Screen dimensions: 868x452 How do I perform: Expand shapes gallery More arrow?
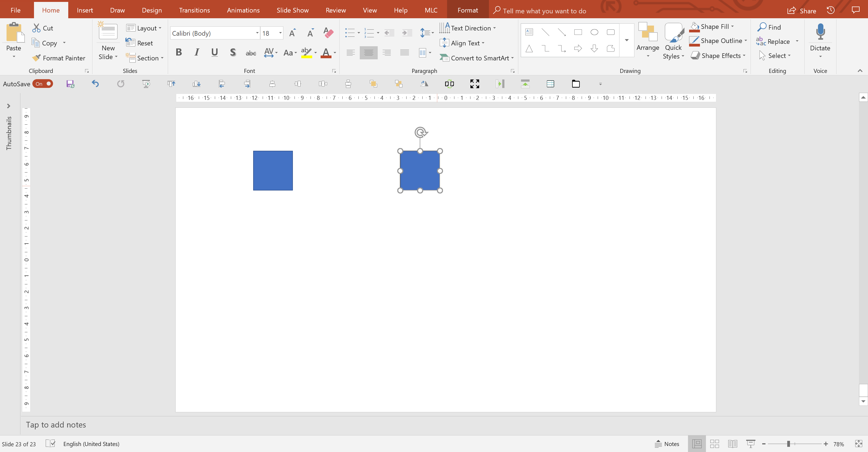[x=627, y=40]
